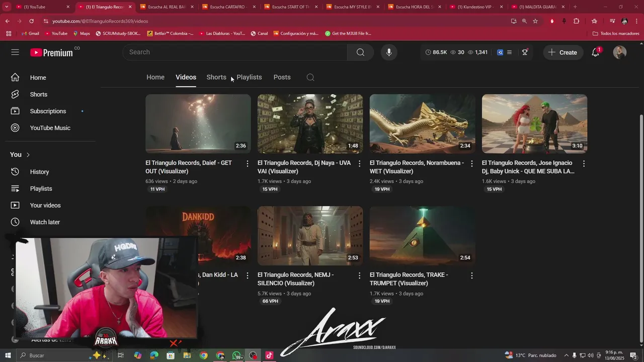Click the trophy achievements icon
Image resolution: width=644 pixels, height=362 pixels.
click(x=525, y=52)
